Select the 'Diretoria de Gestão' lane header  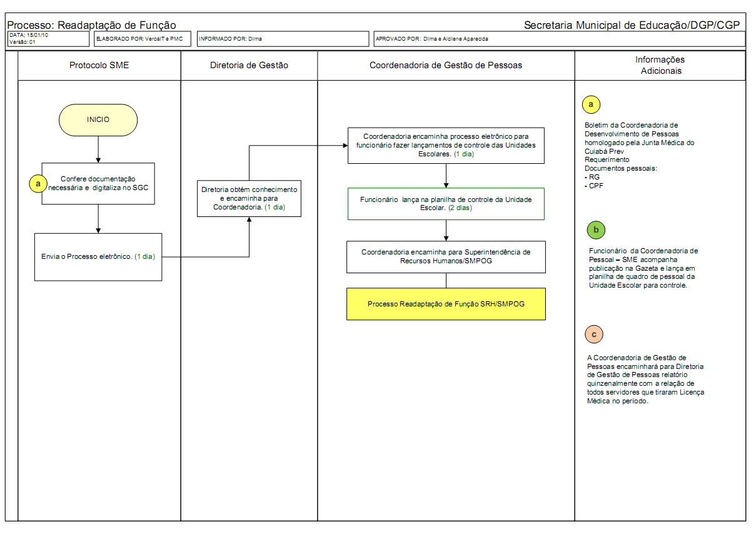click(x=249, y=65)
